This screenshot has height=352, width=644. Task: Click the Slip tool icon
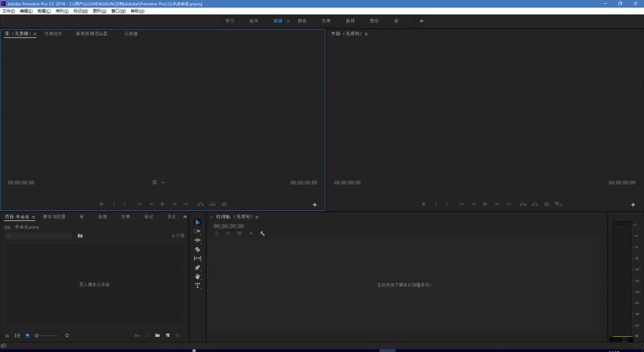tap(197, 258)
